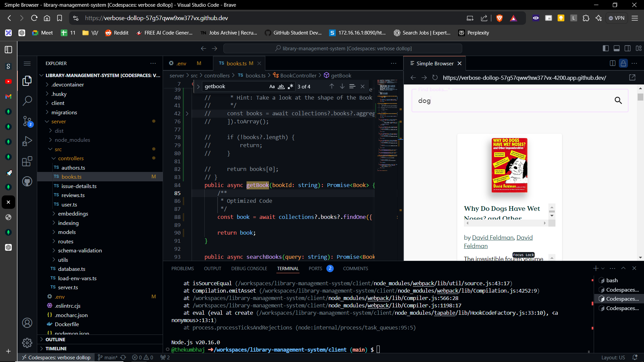Open the Search view in activity bar

click(x=27, y=101)
